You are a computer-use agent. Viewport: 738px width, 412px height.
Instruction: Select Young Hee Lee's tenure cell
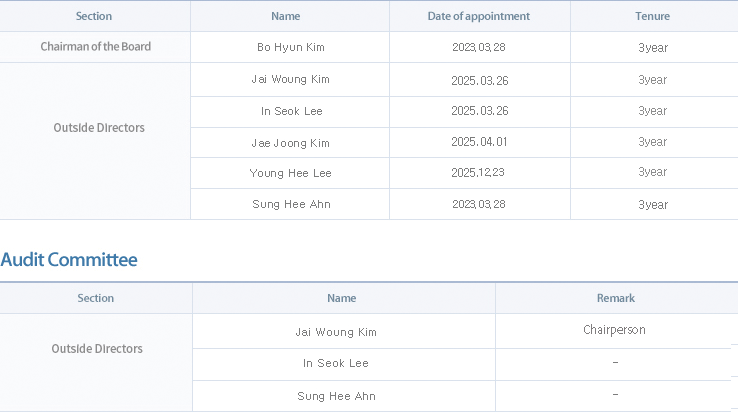pos(652,172)
